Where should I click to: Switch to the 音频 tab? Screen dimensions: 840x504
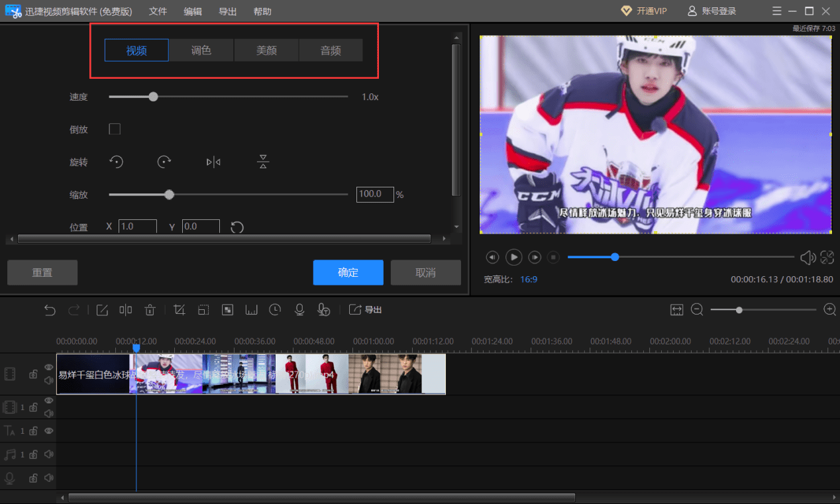(331, 50)
